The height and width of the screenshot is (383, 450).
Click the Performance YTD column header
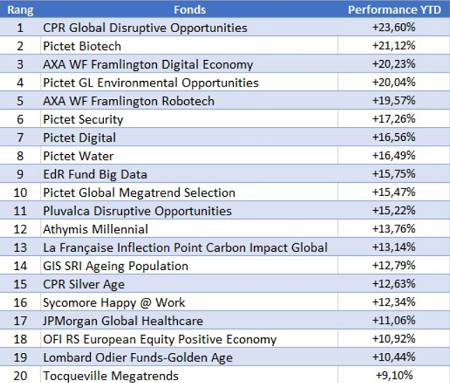[x=394, y=10]
